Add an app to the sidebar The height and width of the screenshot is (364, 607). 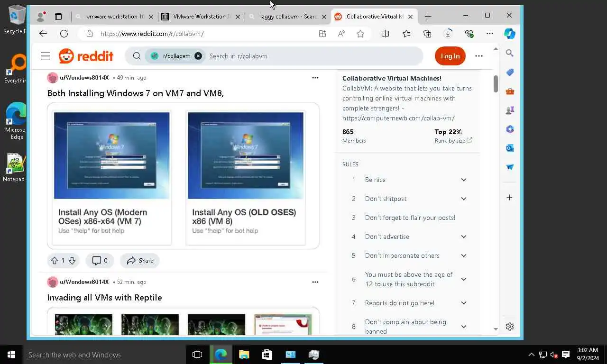pyautogui.click(x=510, y=197)
